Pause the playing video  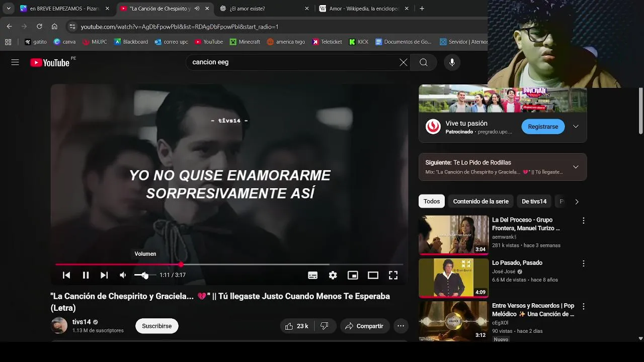point(86,275)
